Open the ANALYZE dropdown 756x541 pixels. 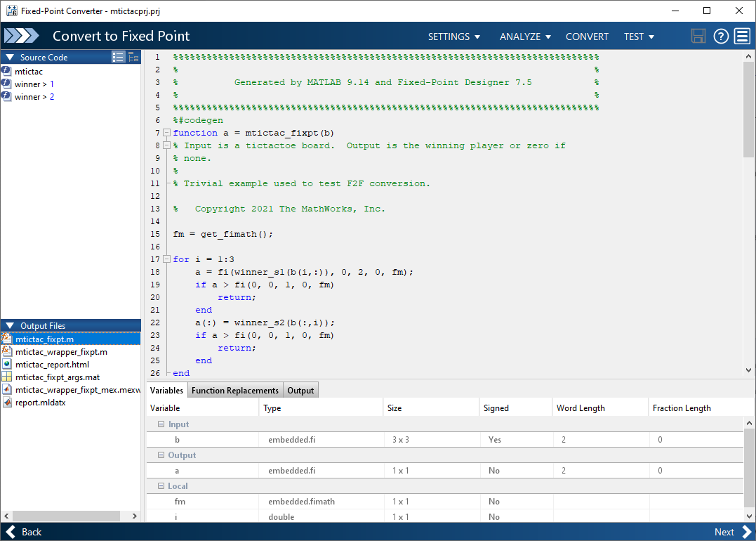click(x=525, y=36)
